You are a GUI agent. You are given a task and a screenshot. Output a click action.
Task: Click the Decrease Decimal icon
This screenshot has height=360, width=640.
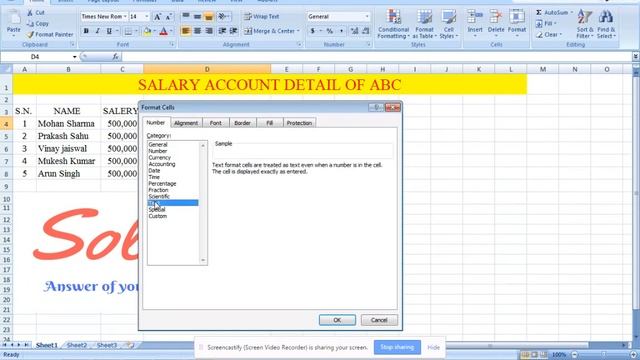point(366,31)
